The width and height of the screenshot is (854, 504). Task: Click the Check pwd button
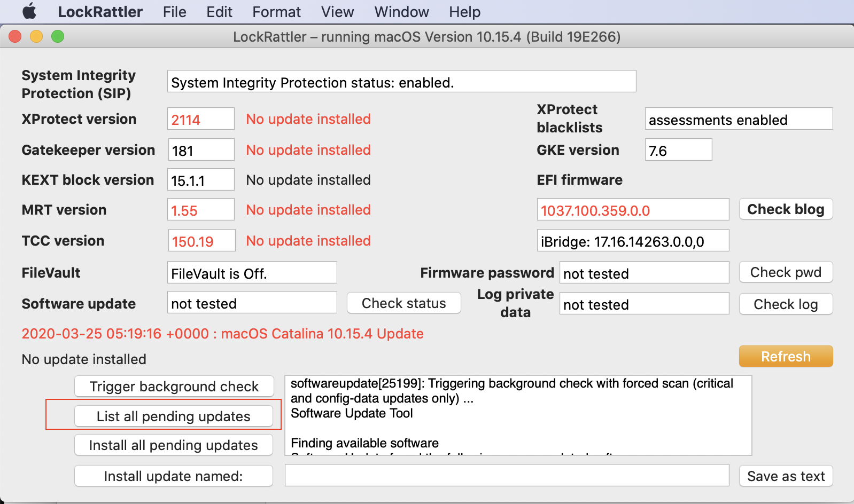click(x=786, y=272)
